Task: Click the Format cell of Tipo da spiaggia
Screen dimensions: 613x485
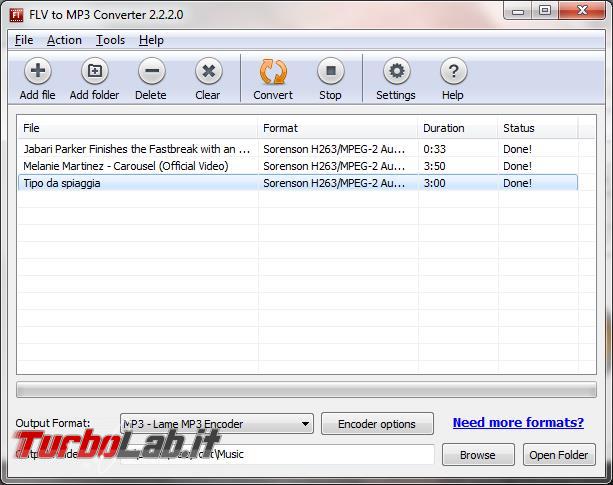Action: pyautogui.click(x=335, y=183)
